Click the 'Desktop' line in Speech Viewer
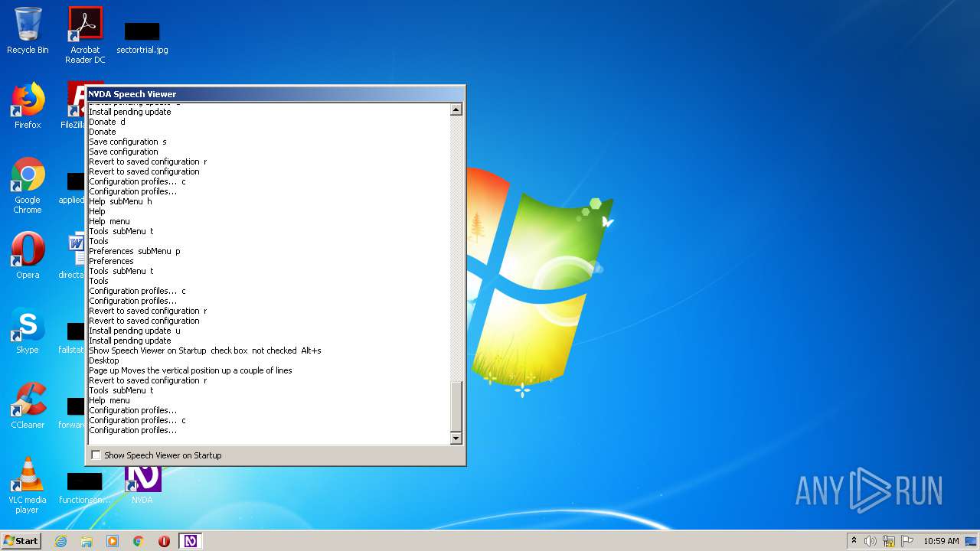Viewport: 980px width, 551px height. 104,360
